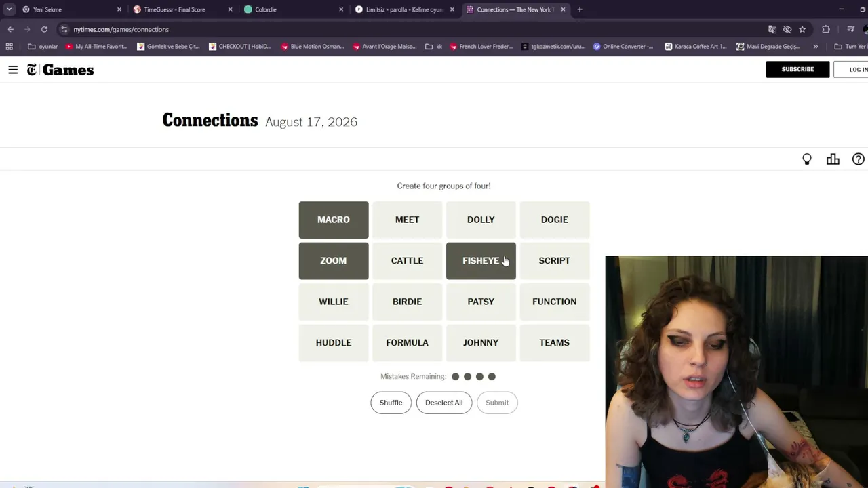Open the 'French Lover Freder...' bookmark

tap(481, 47)
